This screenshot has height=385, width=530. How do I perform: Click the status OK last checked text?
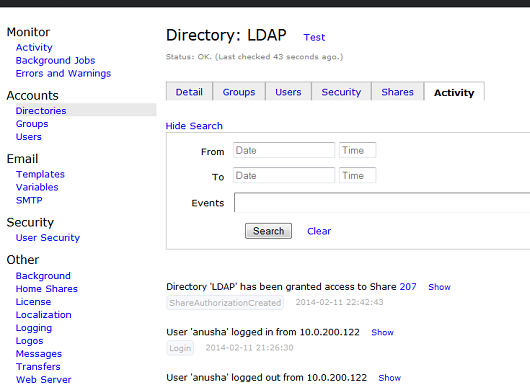[x=255, y=57]
